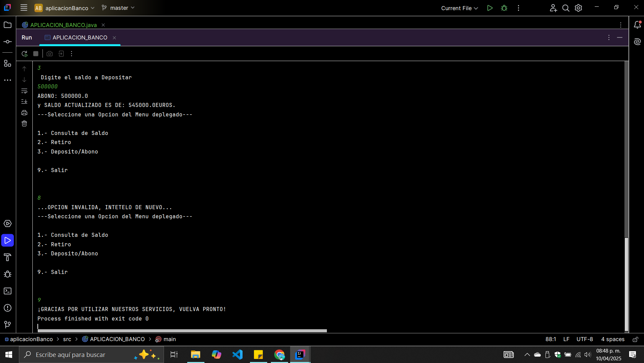Rerun APLICACION_BANCO in Run toolbar
644x363 pixels.
[x=25, y=54]
